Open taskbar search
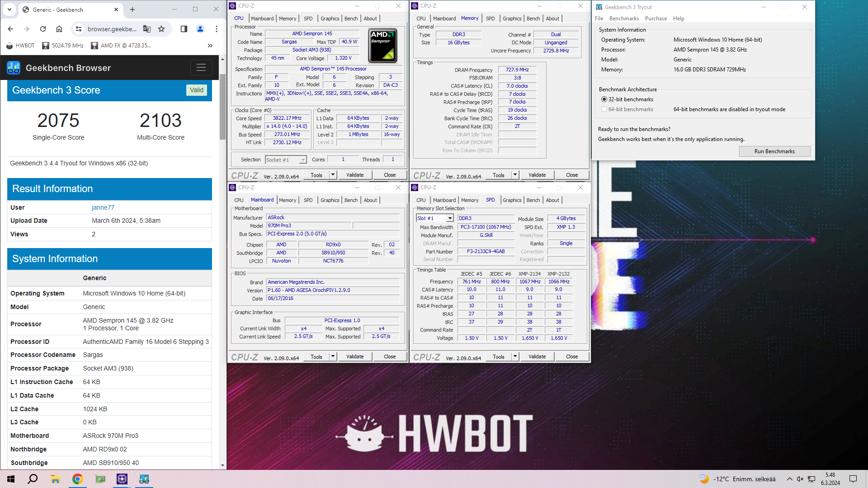This screenshot has width=868, height=488. coord(33,479)
